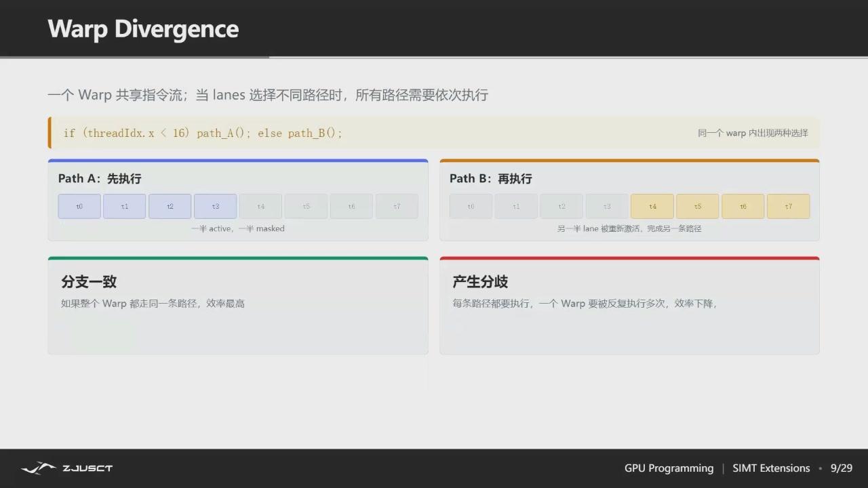
Task: Select the yellow t5 lane in Path B
Action: [x=698, y=206]
